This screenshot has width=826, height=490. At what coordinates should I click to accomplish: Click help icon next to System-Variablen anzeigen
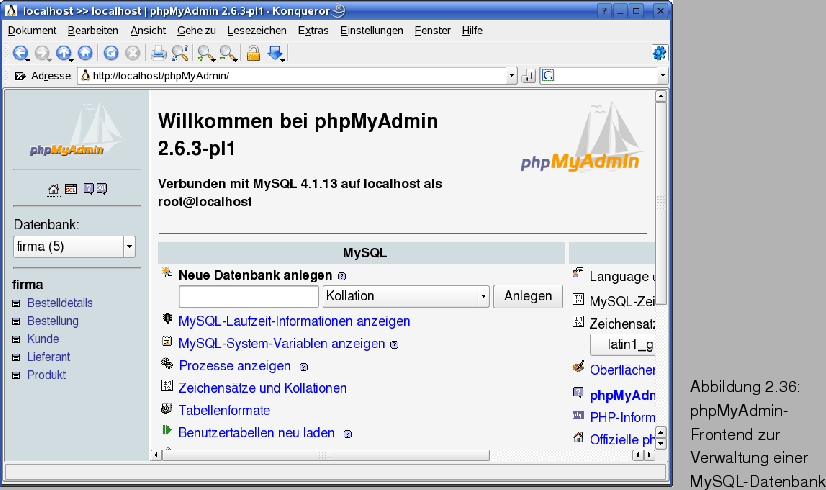click(x=394, y=345)
